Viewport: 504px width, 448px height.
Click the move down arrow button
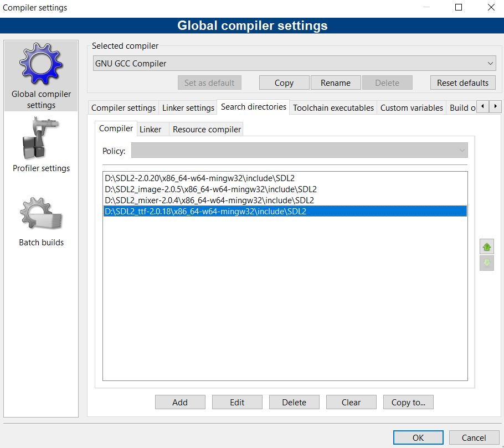[x=487, y=263]
